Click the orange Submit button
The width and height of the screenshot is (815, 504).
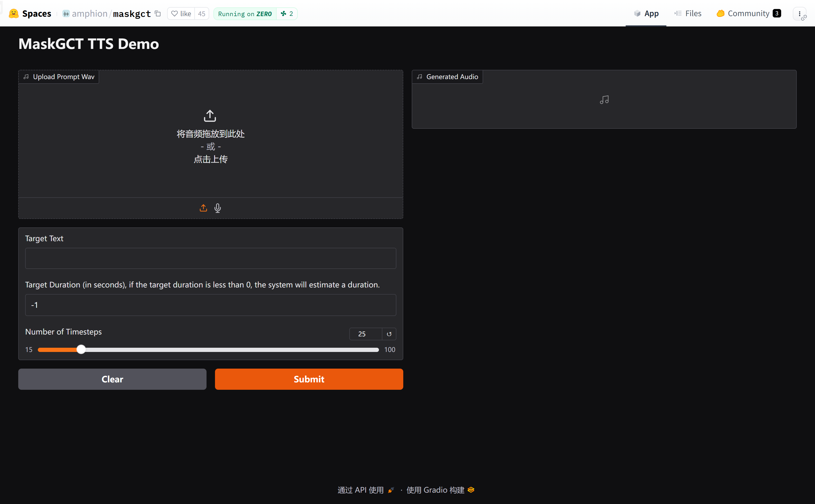(309, 379)
